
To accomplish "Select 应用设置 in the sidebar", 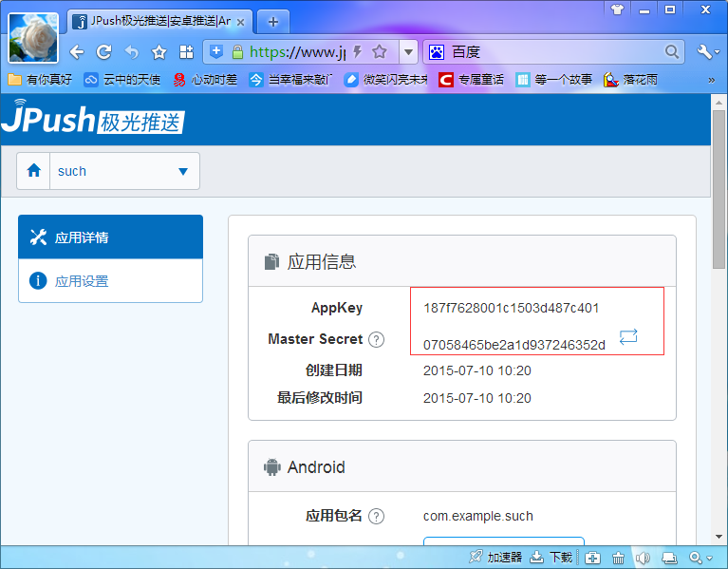I will pos(110,280).
